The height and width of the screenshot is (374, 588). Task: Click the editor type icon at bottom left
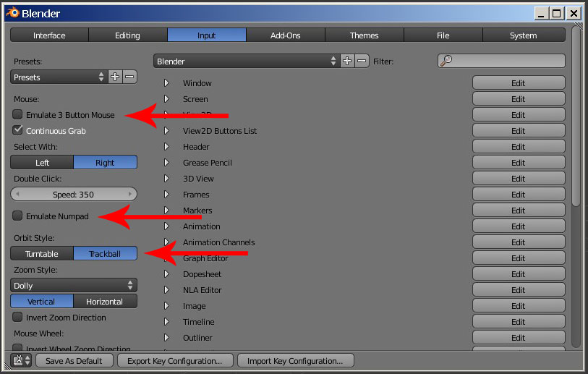(x=20, y=360)
